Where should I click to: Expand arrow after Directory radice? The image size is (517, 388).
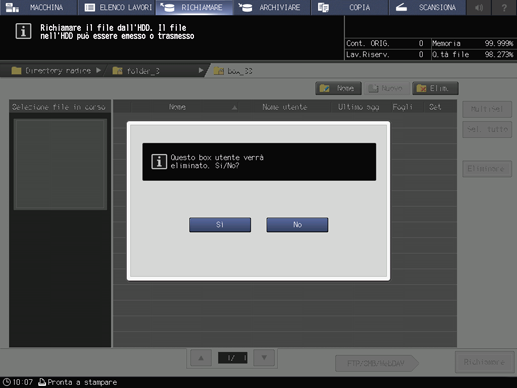(x=98, y=70)
